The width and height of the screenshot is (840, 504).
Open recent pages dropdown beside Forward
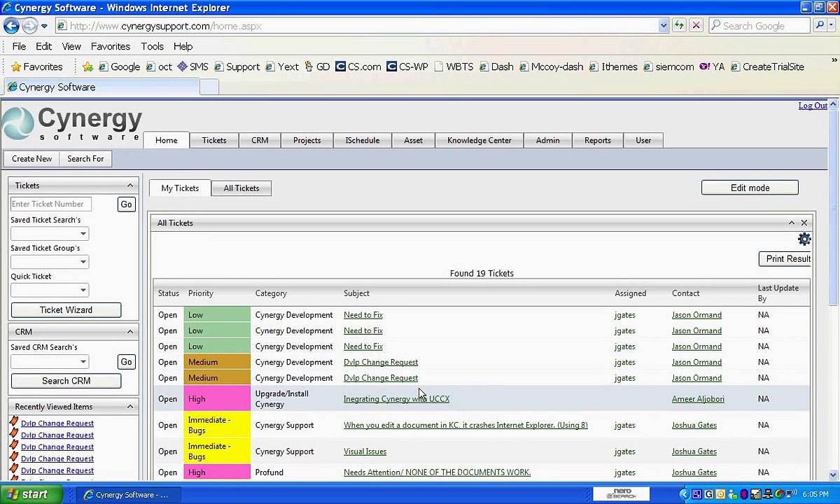pos(44,26)
